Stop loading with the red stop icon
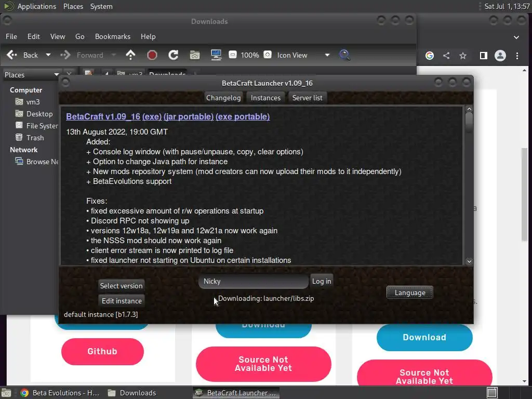This screenshot has height=399, width=532. click(152, 55)
